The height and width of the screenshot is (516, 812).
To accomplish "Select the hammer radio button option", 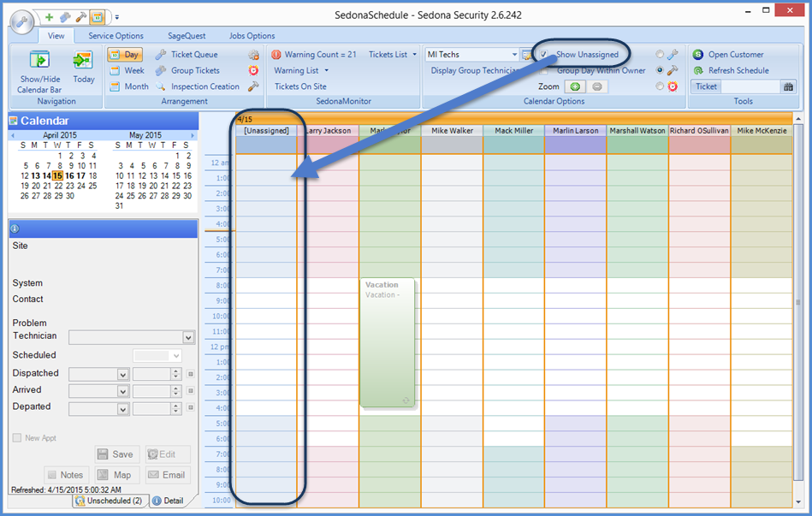I will (x=660, y=70).
